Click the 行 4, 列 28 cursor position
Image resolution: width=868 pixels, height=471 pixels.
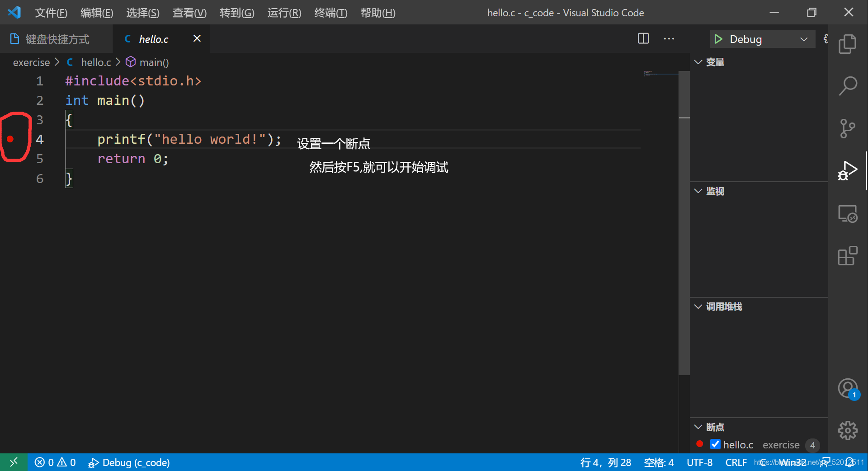[606, 462]
